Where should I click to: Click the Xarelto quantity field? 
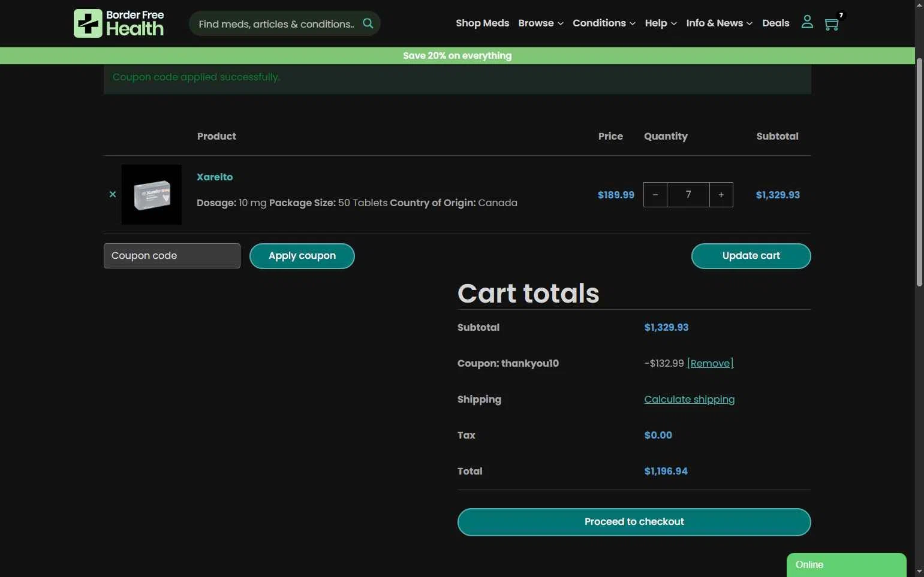pos(688,195)
